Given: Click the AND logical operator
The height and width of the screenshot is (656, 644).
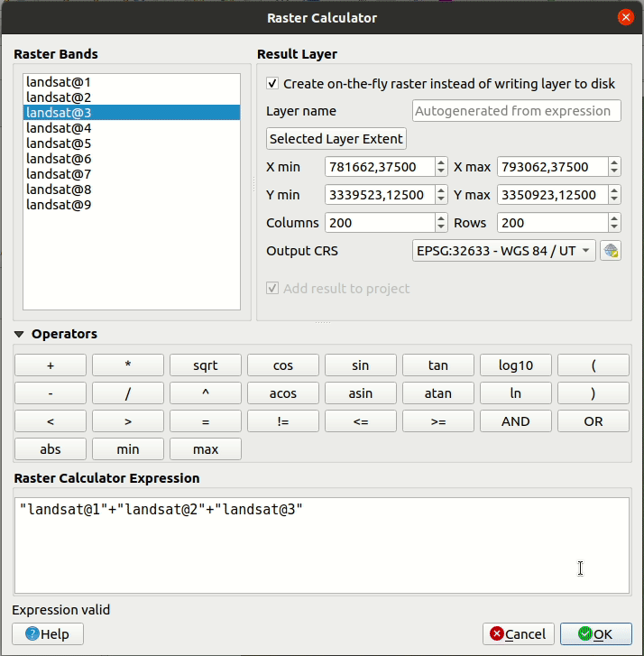Looking at the screenshot, I should [x=516, y=421].
